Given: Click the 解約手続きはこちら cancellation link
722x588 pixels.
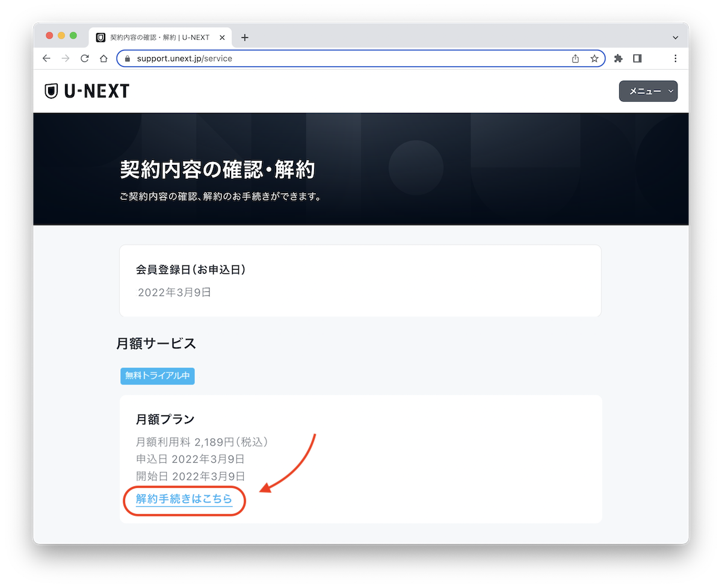Looking at the screenshot, I should 184,500.
